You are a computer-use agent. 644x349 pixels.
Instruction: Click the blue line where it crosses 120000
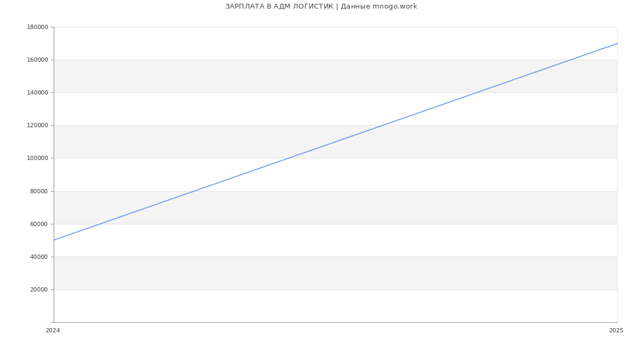click(x=383, y=125)
